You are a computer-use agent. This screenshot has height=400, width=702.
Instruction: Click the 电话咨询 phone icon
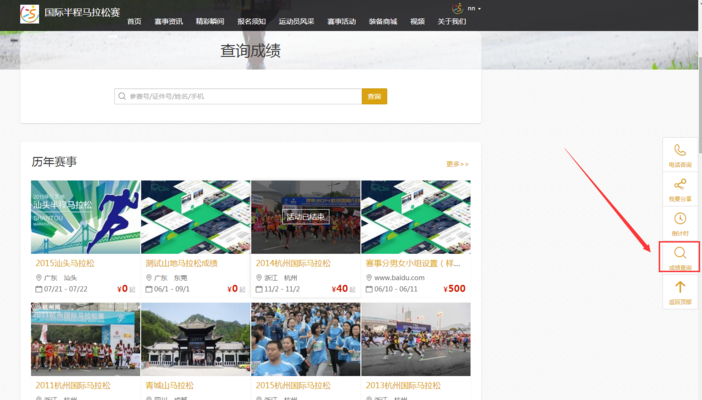(680, 151)
